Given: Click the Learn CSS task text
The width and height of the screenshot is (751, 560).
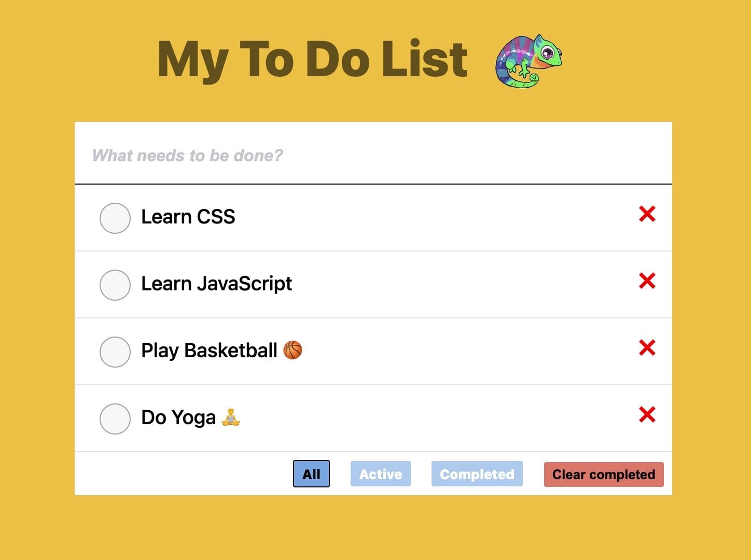Looking at the screenshot, I should coord(188,217).
